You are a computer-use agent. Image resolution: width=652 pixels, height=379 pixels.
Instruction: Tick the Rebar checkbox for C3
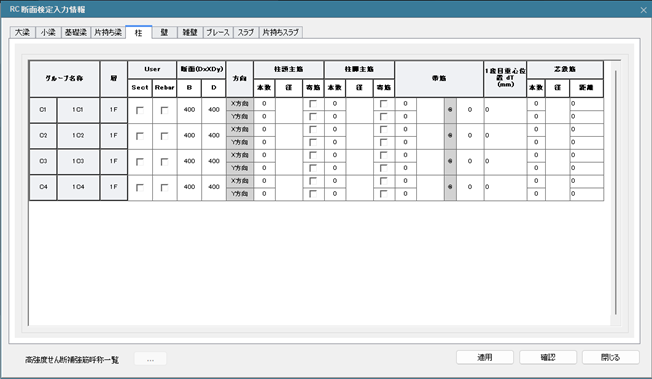pos(165,162)
